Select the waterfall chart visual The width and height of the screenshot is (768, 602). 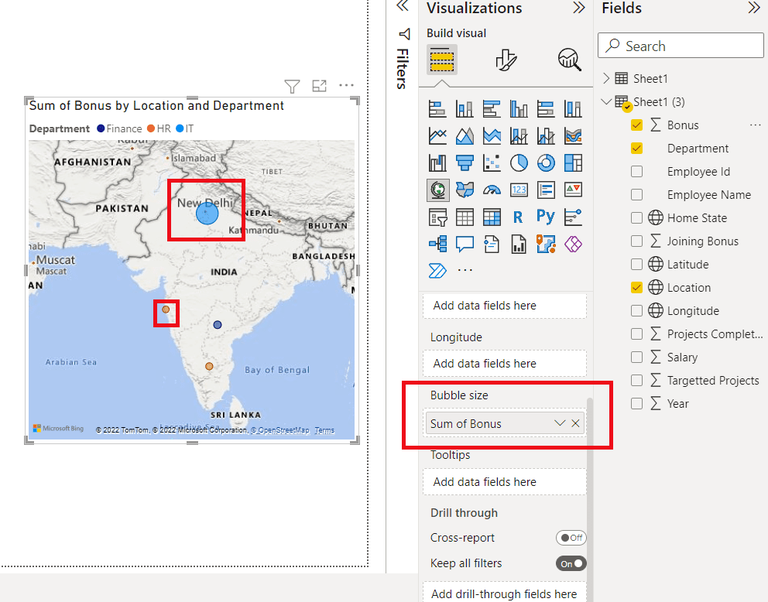tap(437, 163)
